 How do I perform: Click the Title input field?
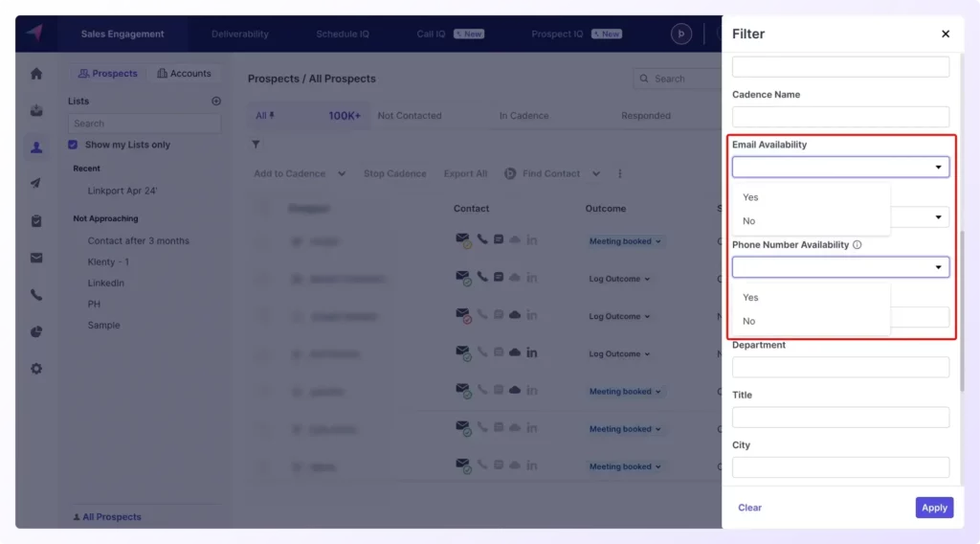(840, 417)
